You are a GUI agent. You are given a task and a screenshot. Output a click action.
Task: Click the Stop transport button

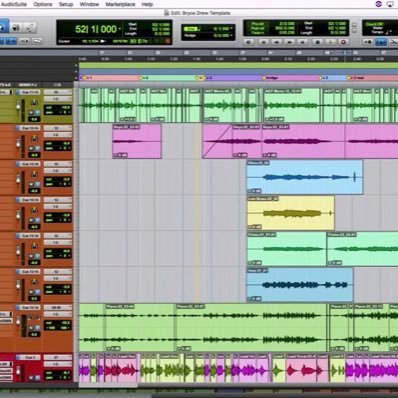(x=317, y=42)
